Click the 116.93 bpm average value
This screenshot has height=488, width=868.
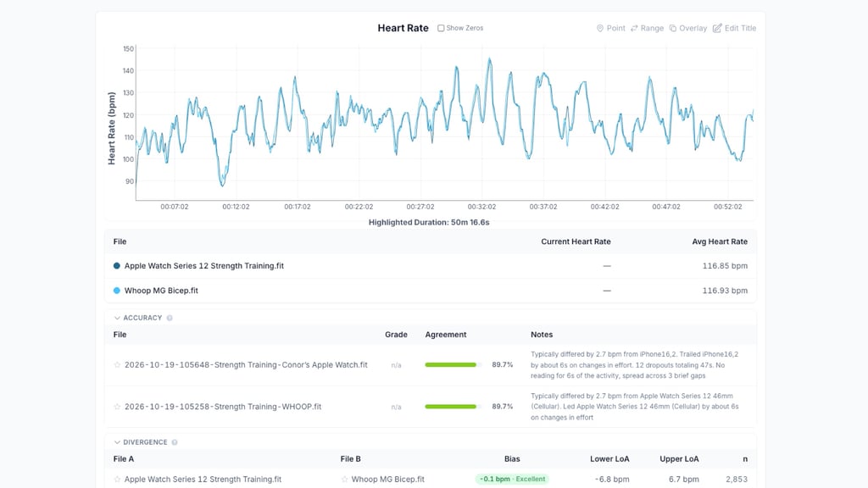click(x=725, y=291)
